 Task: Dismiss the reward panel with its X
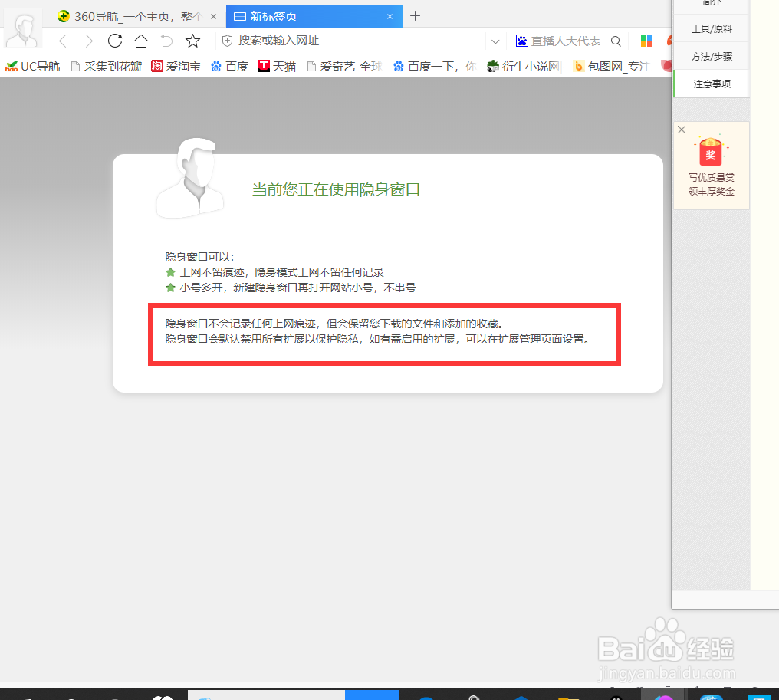[x=682, y=130]
